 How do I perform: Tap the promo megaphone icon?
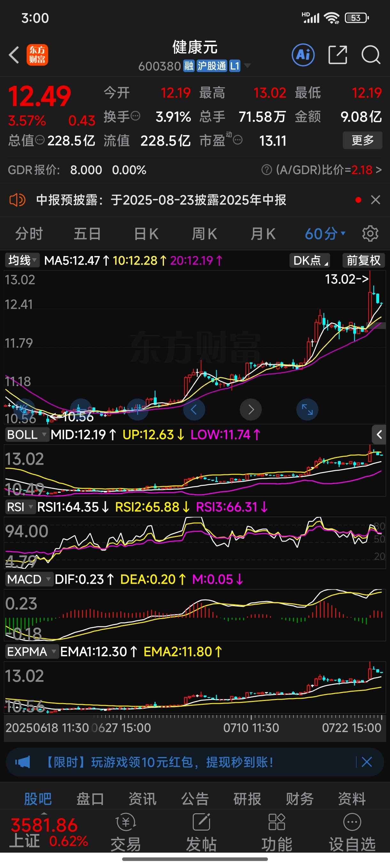(23, 762)
